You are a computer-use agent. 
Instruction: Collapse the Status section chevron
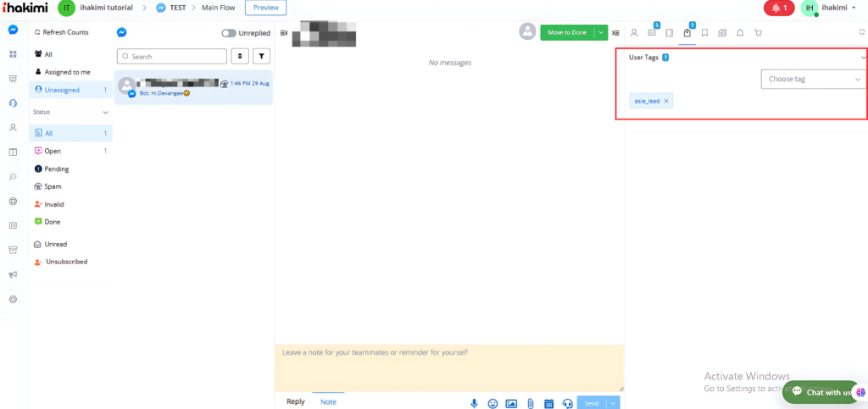pyautogui.click(x=105, y=112)
